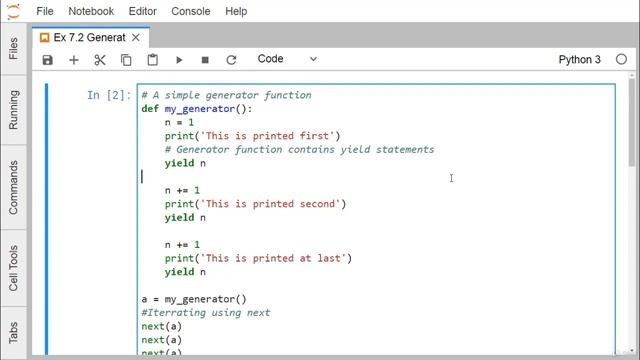This screenshot has width=640, height=360.
Task: Show the Cell Tools sidebar panel
Action: point(13,268)
